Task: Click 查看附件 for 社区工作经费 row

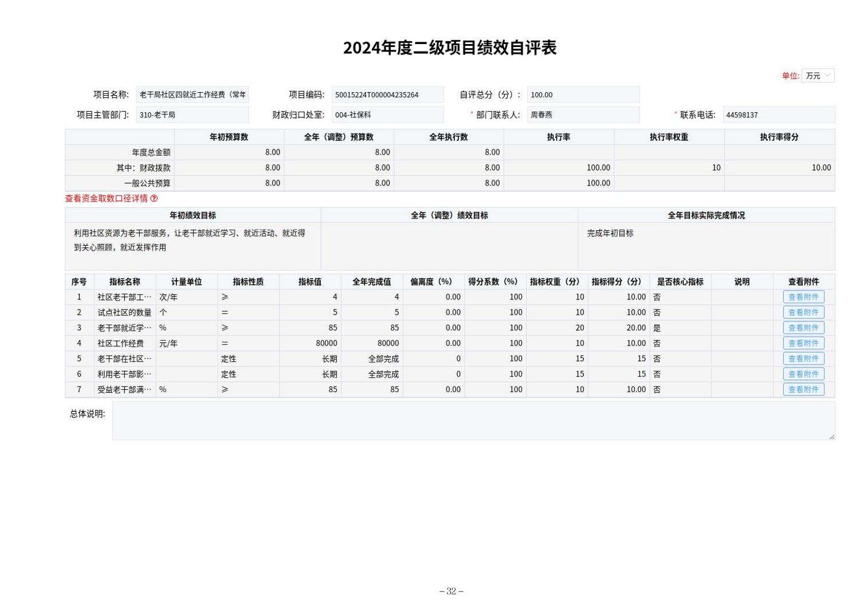Action: pyautogui.click(x=803, y=343)
